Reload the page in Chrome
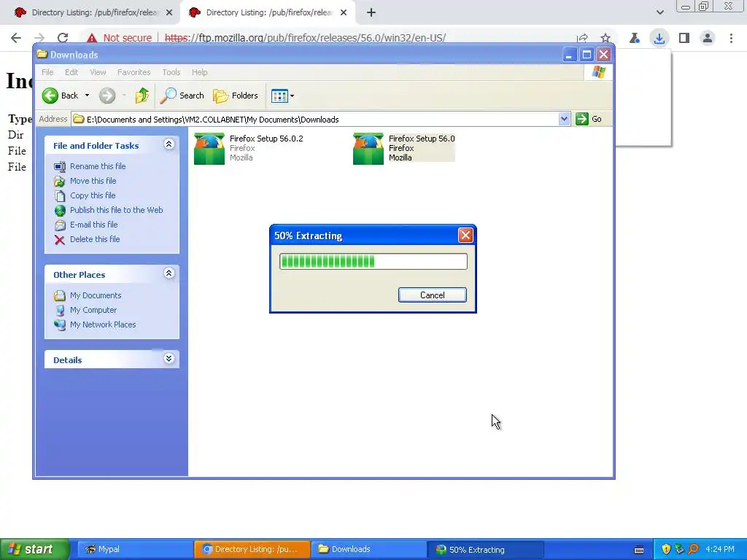Image resolution: width=747 pixels, height=560 pixels. coord(63,38)
